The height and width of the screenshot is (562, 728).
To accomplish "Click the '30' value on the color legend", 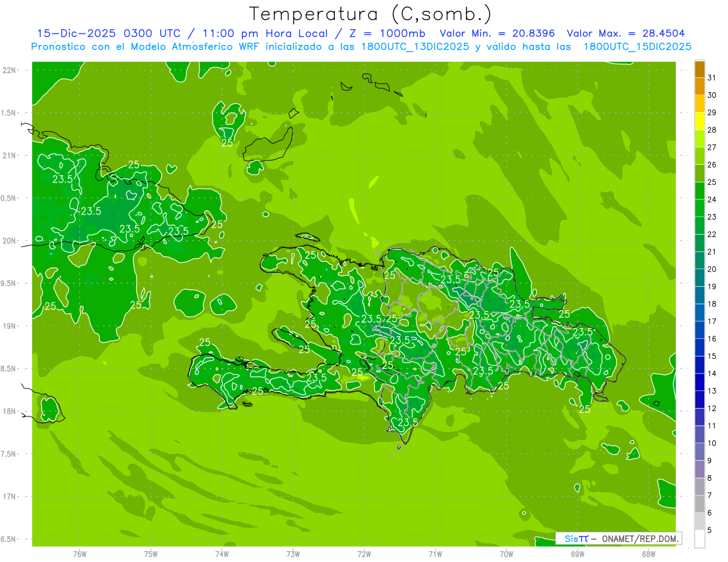I will tap(712, 95).
